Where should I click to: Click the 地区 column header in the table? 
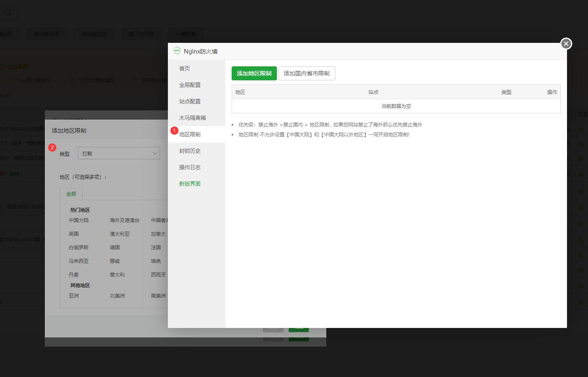(240, 92)
